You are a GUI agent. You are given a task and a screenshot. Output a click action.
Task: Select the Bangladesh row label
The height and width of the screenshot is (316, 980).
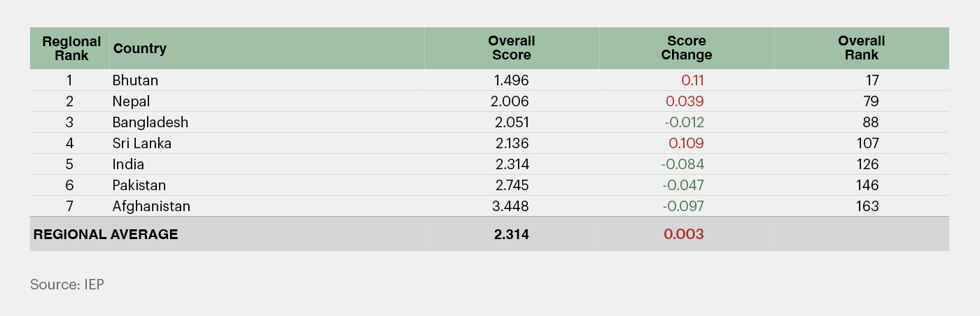pos(150,122)
